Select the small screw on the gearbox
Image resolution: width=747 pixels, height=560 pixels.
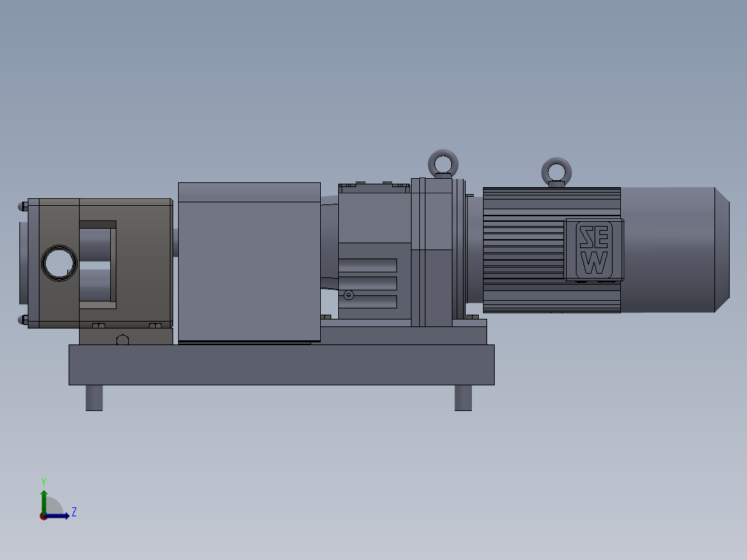click(x=349, y=295)
